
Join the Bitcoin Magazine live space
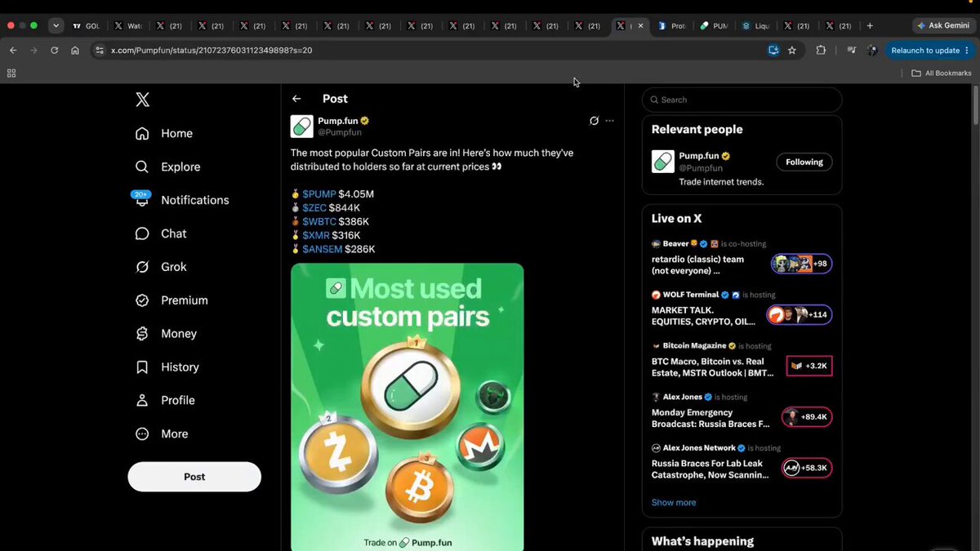[x=808, y=366]
